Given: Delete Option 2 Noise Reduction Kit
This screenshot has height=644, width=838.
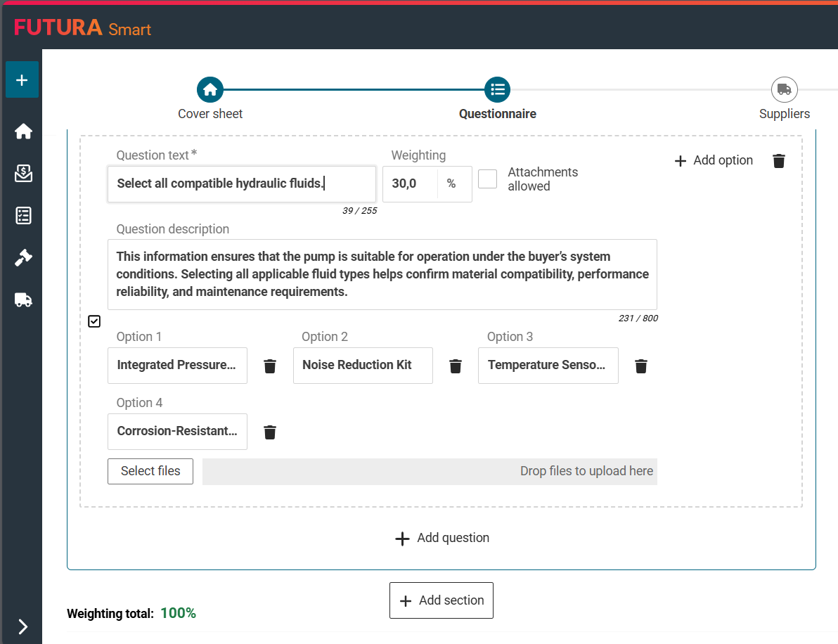Looking at the screenshot, I should (456, 366).
